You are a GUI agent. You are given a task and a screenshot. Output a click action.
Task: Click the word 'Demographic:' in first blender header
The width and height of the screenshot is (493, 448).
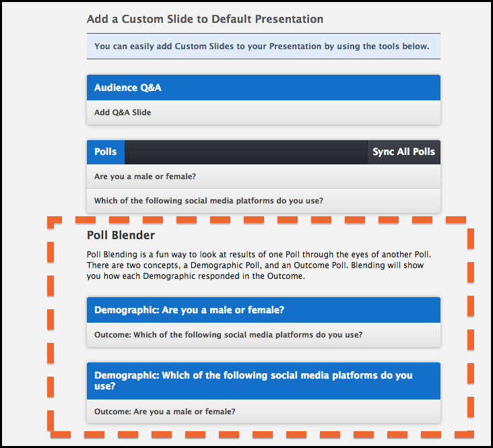[x=127, y=310]
